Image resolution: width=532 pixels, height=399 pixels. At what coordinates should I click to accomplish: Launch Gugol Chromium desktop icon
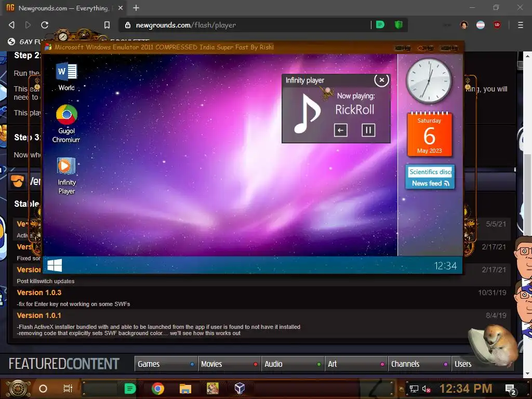[x=66, y=124]
